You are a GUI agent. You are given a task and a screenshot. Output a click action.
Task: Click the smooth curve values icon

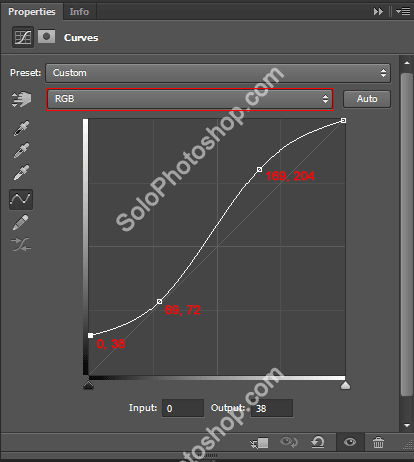point(21,244)
